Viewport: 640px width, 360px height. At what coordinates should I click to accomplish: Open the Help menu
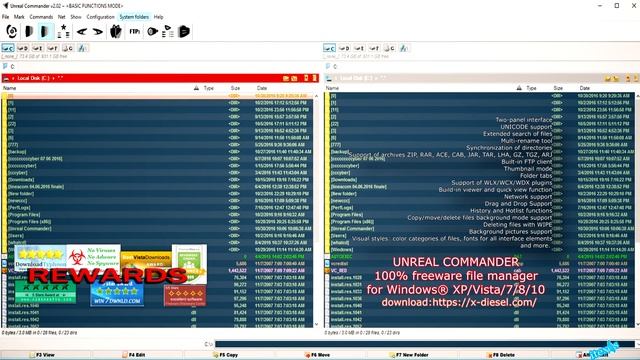tap(158, 17)
